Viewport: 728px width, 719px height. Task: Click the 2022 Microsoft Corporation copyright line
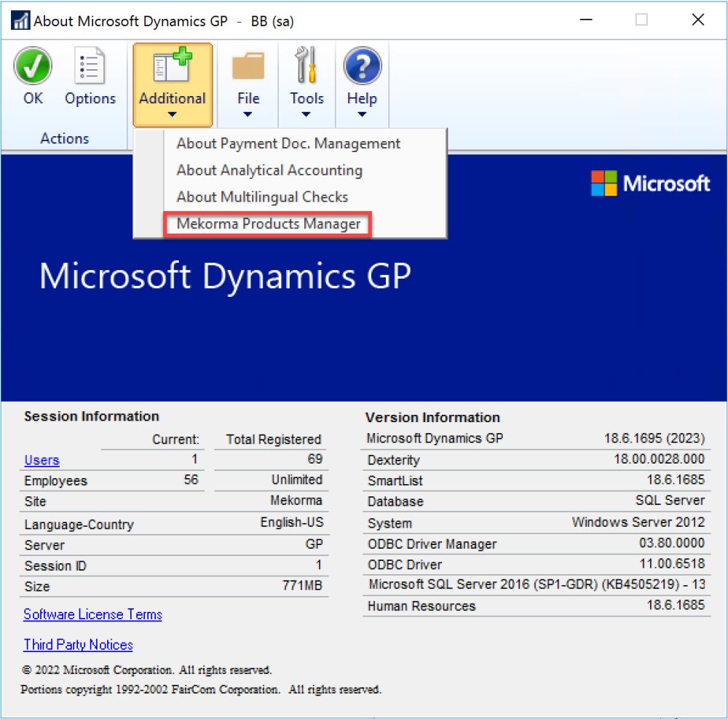coord(147,670)
